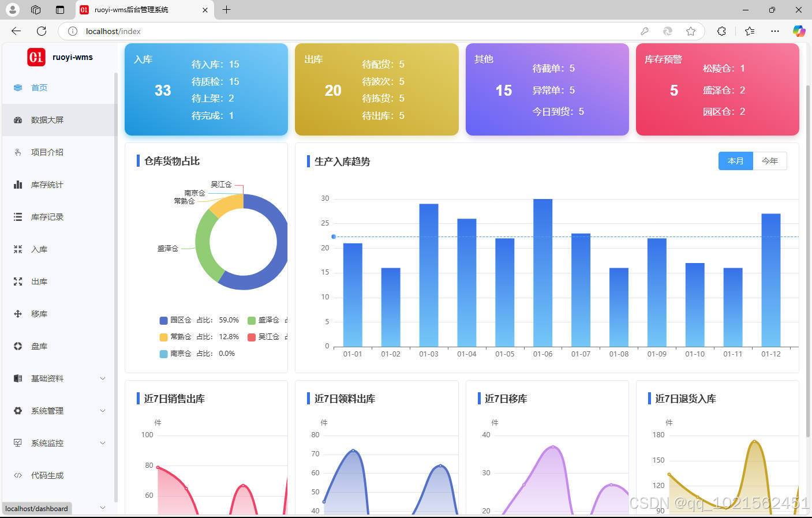Open the 项目介绍 sidebar link
This screenshot has height=518, width=812.
(47, 152)
